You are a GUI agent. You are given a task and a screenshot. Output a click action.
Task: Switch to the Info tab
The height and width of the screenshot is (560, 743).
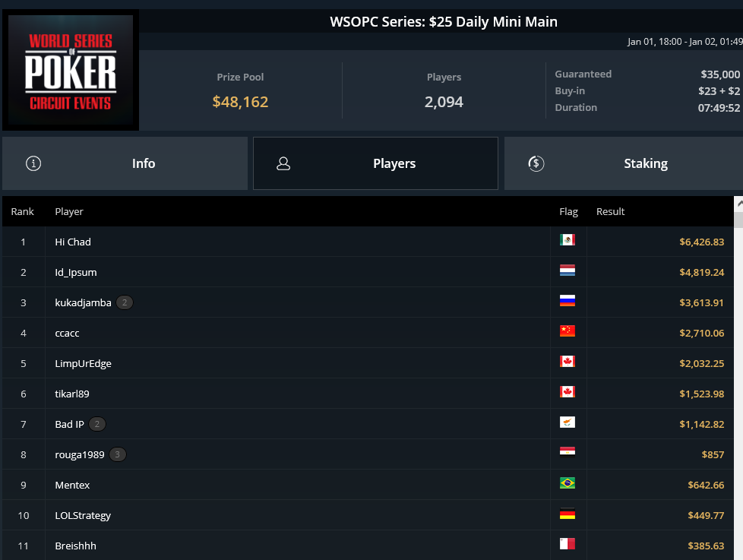point(125,163)
